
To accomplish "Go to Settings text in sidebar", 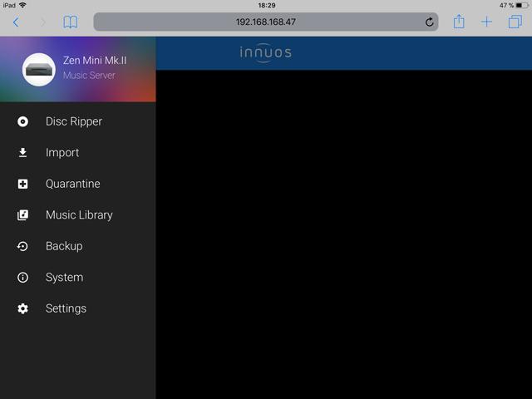I will point(66,308).
